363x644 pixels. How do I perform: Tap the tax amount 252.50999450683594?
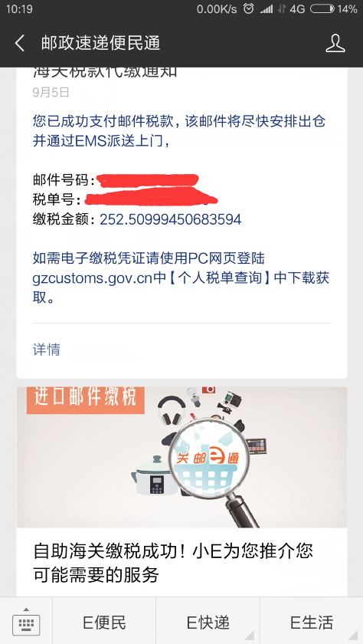click(171, 220)
